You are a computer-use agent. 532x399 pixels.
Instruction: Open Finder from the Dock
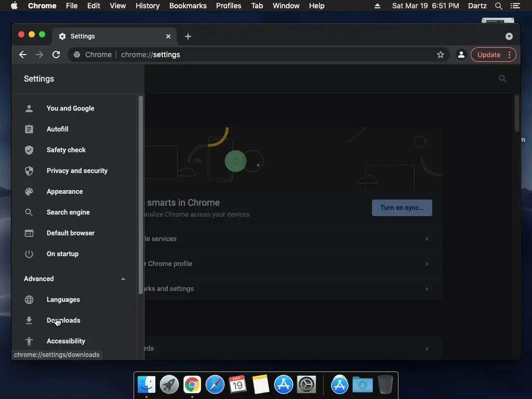point(146,384)
